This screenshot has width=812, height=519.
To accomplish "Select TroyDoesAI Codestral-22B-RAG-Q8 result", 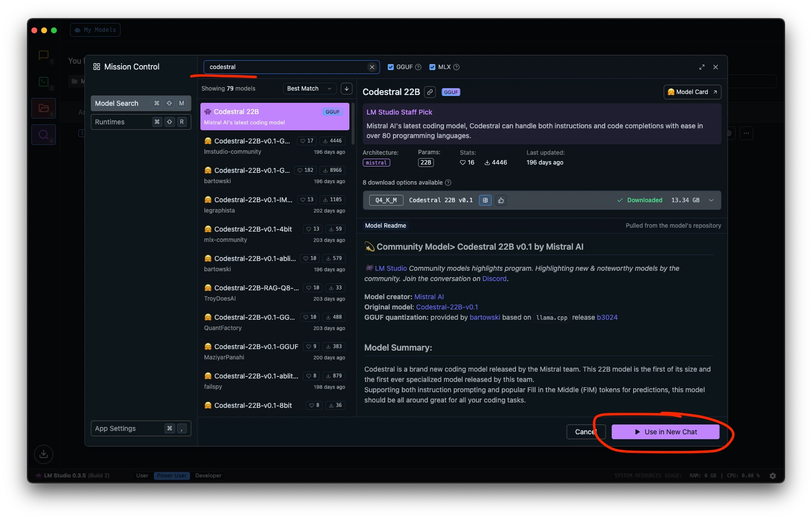I will [x=275, y=293].
